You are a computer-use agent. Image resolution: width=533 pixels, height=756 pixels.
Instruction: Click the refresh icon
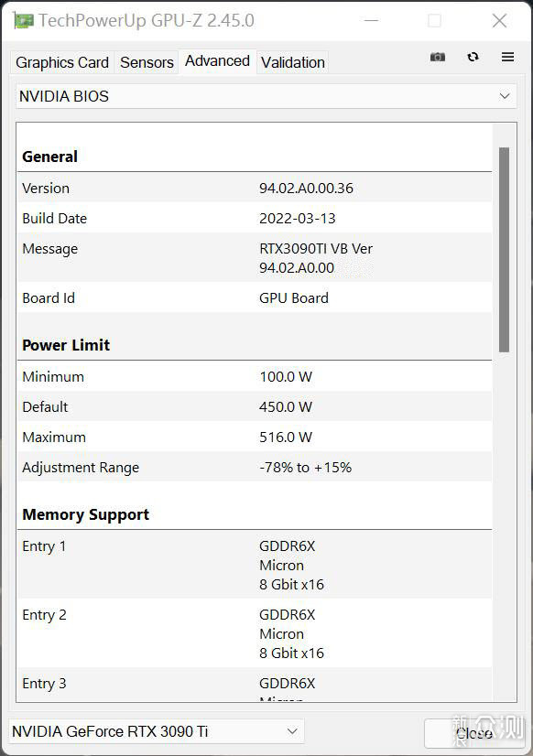pyautogui.click(x=473, y=57)
